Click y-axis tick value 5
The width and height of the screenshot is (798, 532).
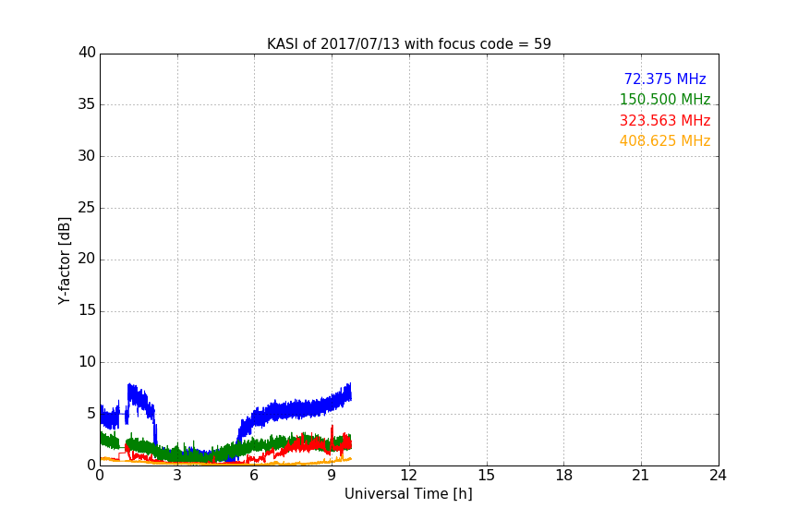[x=91, y=414]
